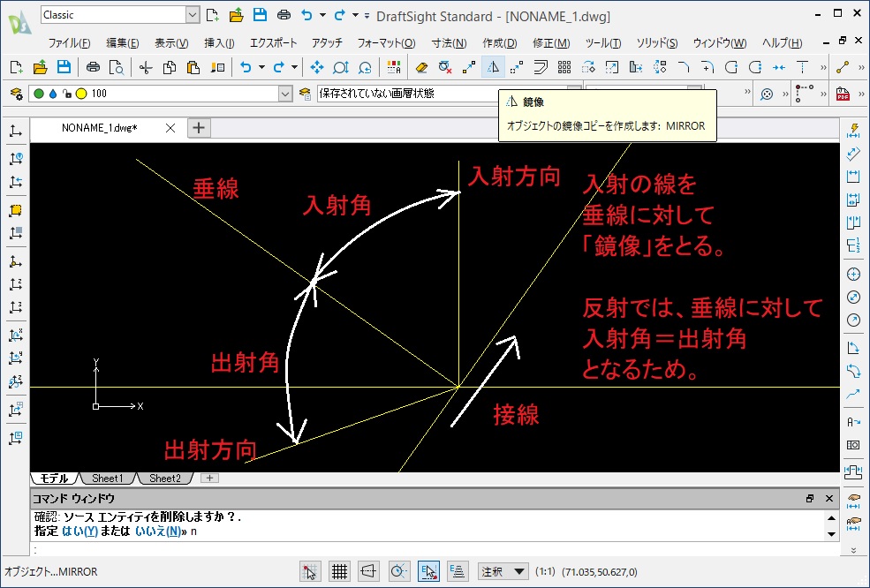
Task: Click the はい(Y) option in the command window
Action: click(79, 531)
